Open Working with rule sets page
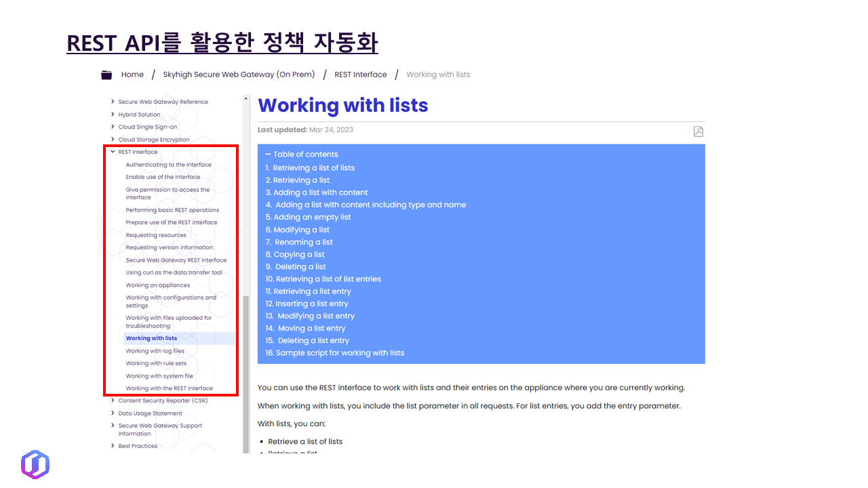Image resolution: width=868 pixels, height=488 pixels. tap(156, 363)
